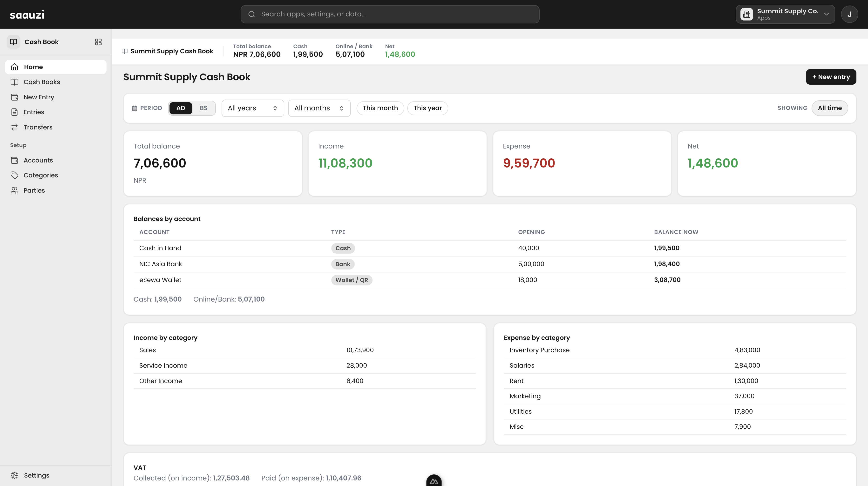Click the Bank type badge
The width and height of the screenshot is (868, 486).
tap(343, 264)
